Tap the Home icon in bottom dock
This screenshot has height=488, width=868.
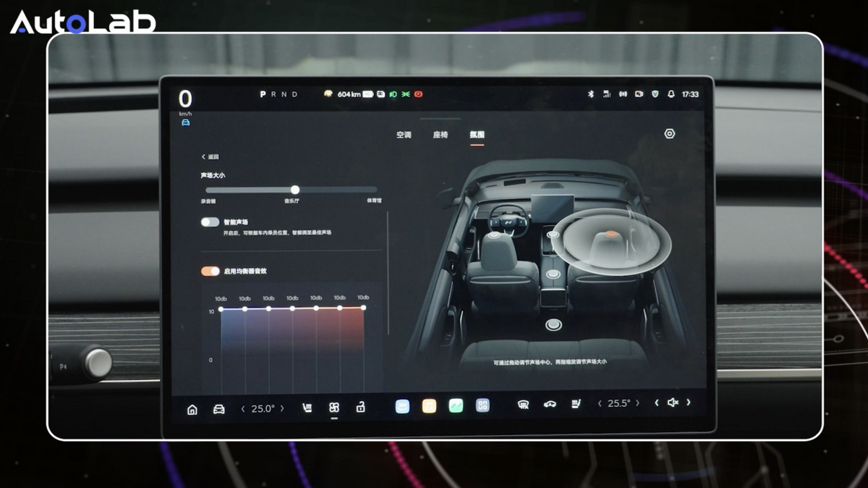pos(192,409)
